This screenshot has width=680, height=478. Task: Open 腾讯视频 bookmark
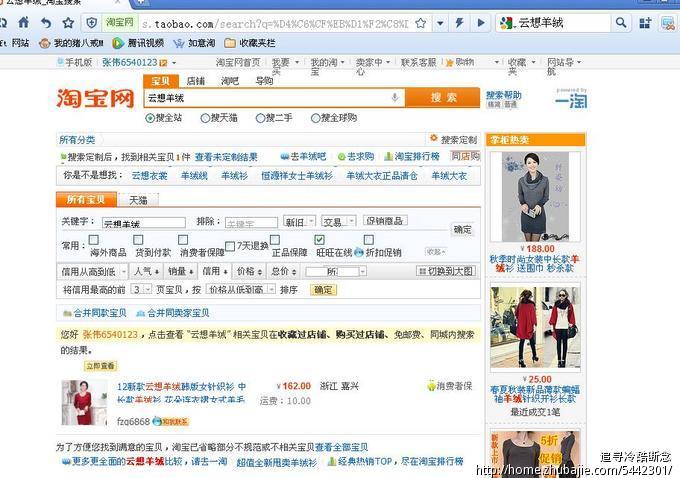point(138,43)
